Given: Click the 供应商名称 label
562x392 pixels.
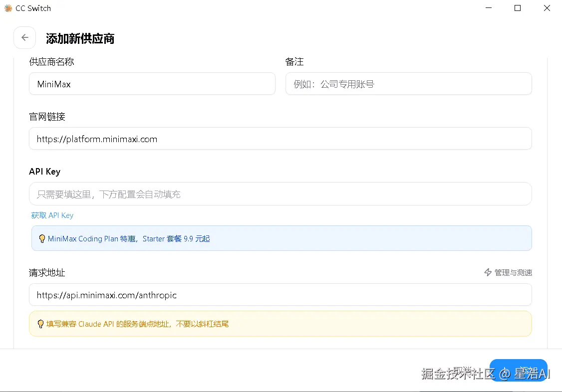Looking at the screenshot, I should 51,62.
